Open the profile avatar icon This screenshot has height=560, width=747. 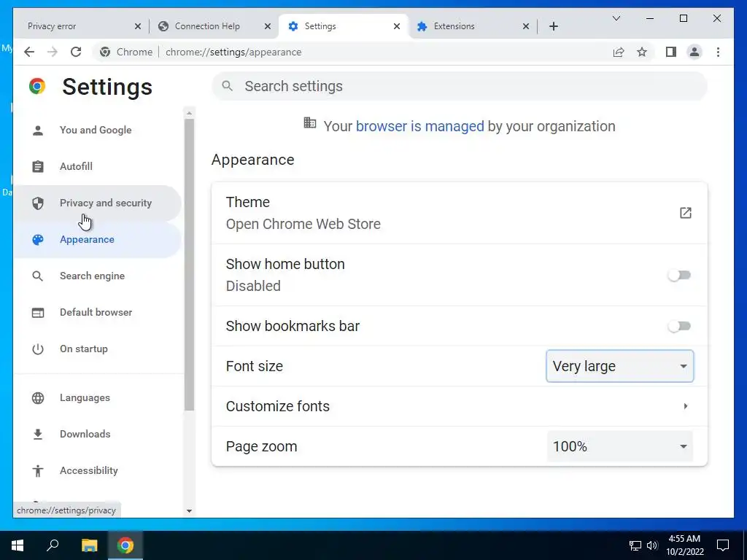point(694,52)
